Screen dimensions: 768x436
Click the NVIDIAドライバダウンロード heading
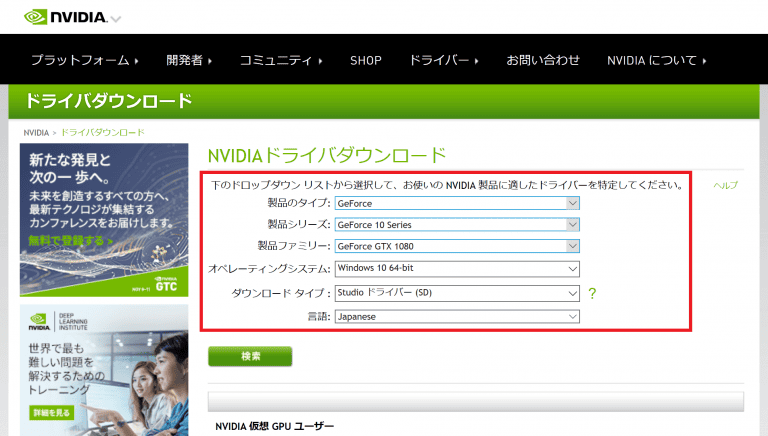[x=327, y=155]
